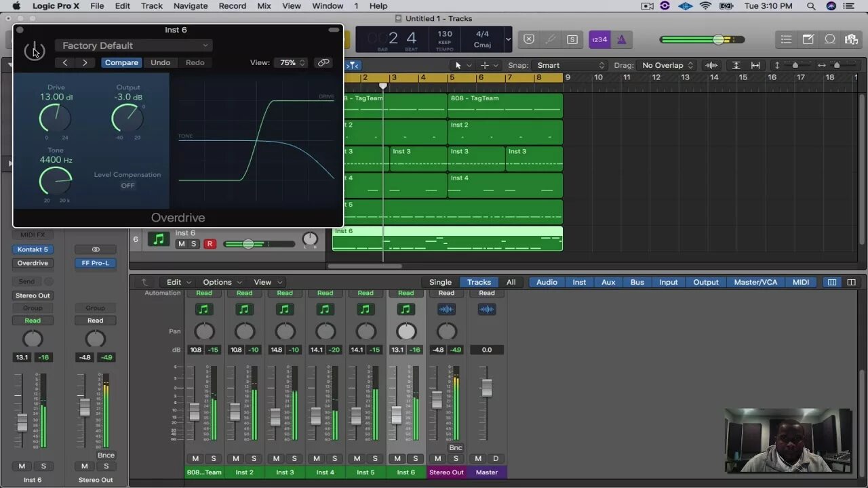Open the Drag No Overlap dropdown
This screenshot has height=488, width=868.
click(x=667, y=65)
